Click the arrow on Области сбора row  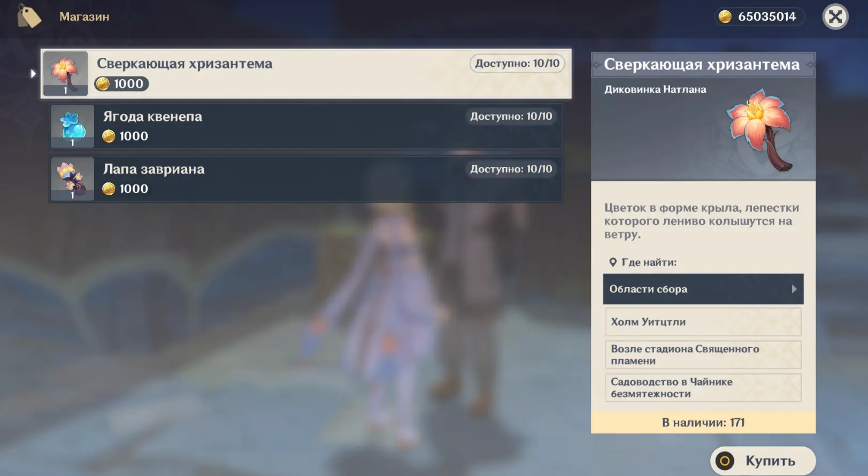pyautogui.click(x=794, y=289)
